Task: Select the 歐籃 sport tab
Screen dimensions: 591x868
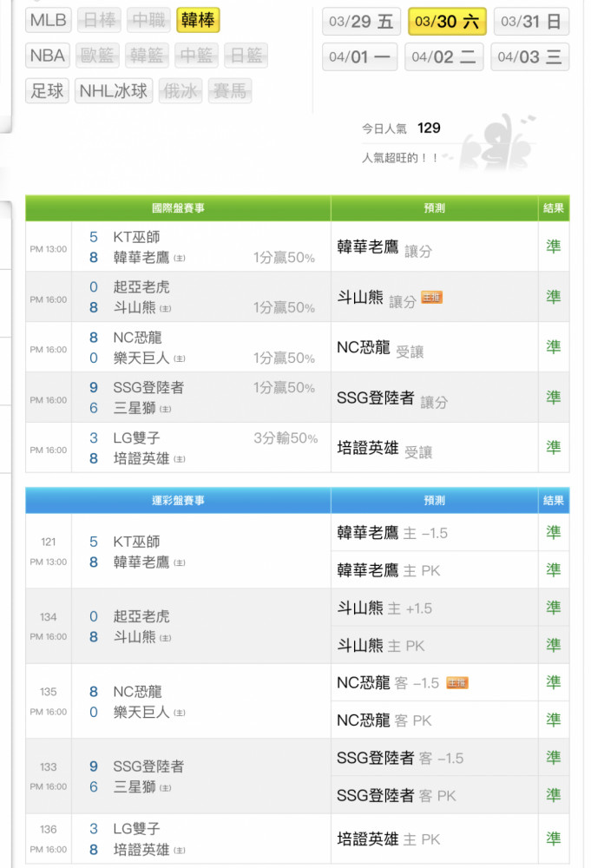Action: click(97, 56)
